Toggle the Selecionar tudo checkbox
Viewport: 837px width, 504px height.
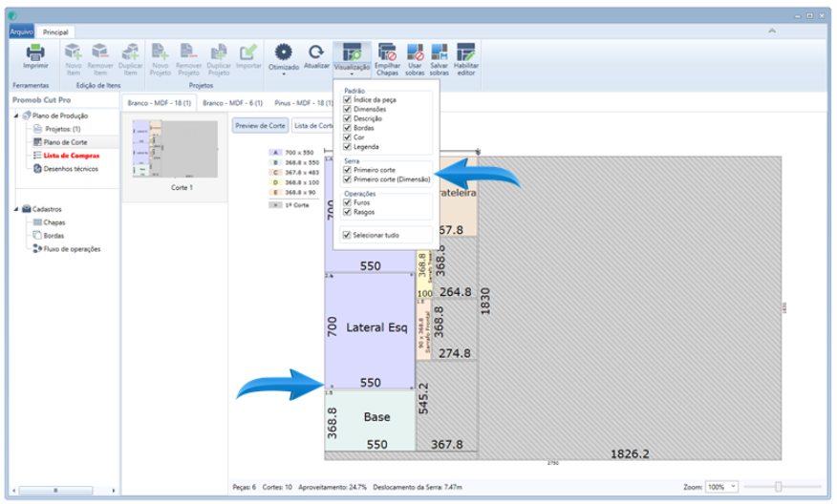point(347,235)
